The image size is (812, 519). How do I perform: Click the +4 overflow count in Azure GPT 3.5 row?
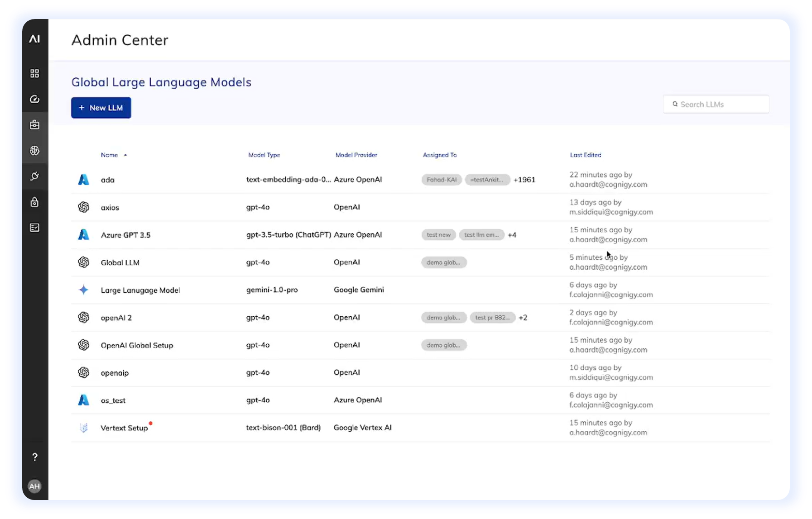[512, 235]
